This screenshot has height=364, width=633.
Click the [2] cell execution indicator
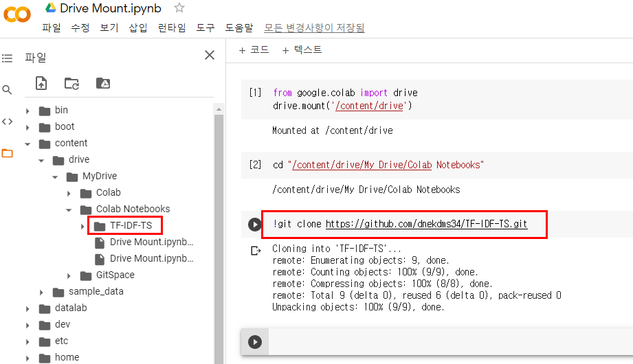point(255,164)
